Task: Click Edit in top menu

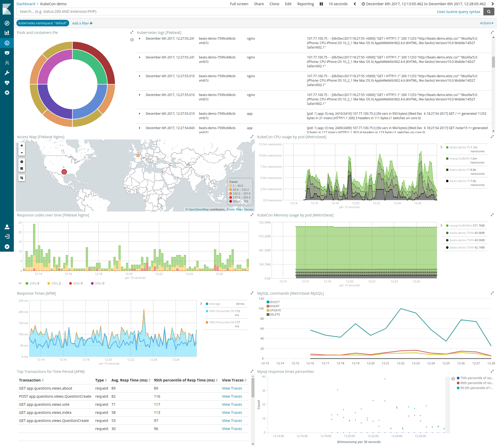Action: (288, 4)
